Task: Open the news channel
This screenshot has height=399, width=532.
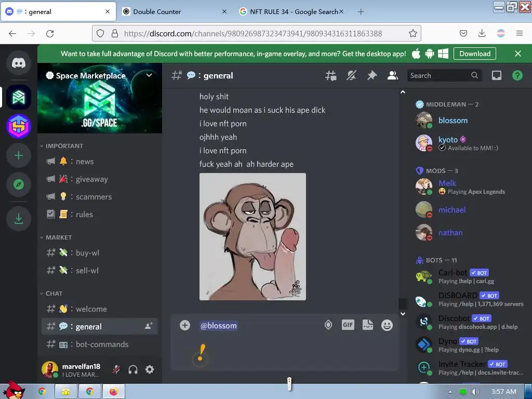Action: click(100, 162)
